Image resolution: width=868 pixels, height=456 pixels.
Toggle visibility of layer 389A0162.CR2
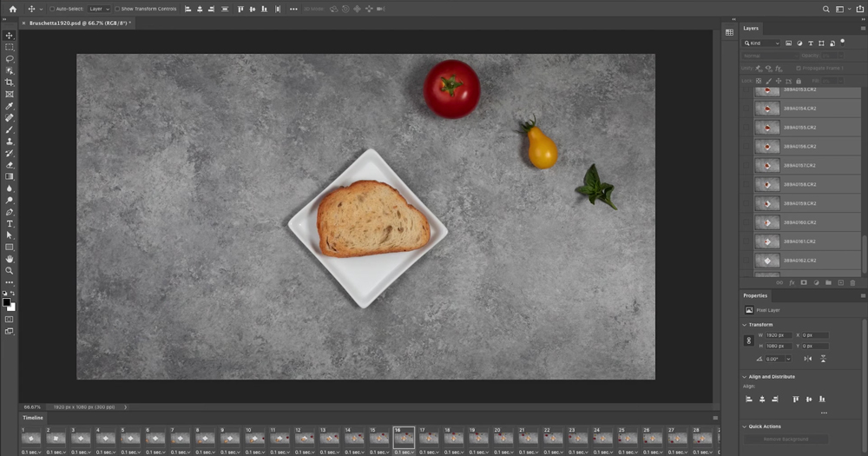click(x=746, y=261)
